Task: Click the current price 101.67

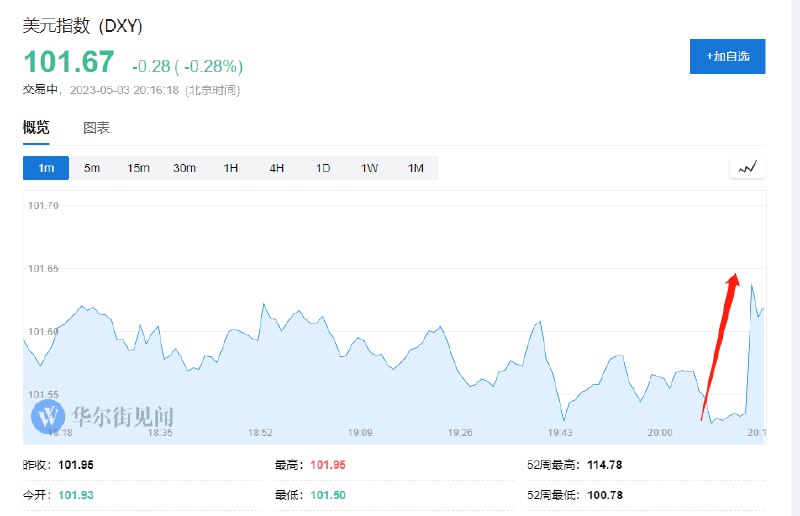Action: click(x=69, y=62)
